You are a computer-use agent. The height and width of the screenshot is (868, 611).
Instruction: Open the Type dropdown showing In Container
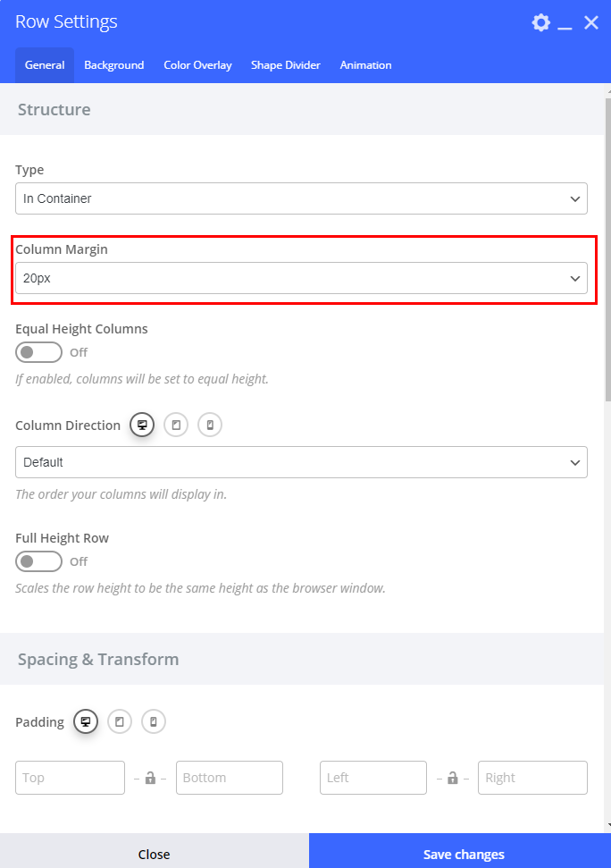pos(301,198)
